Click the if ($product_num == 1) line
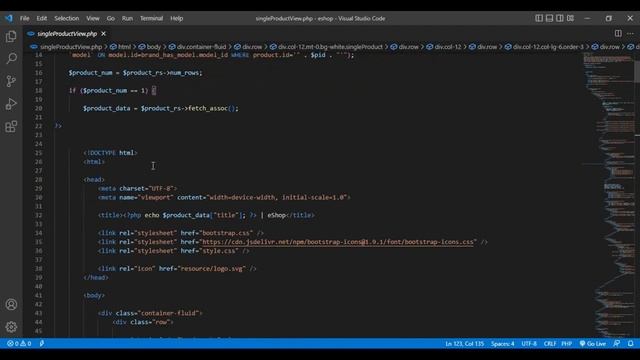 112,91
